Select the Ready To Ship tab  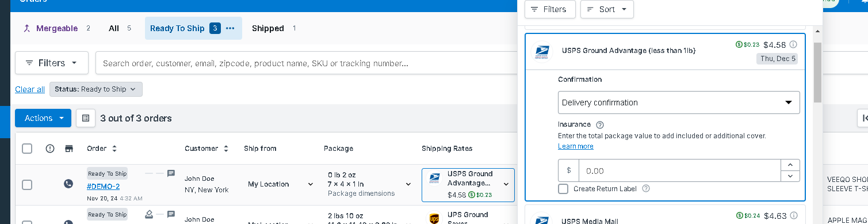(177, 28)
